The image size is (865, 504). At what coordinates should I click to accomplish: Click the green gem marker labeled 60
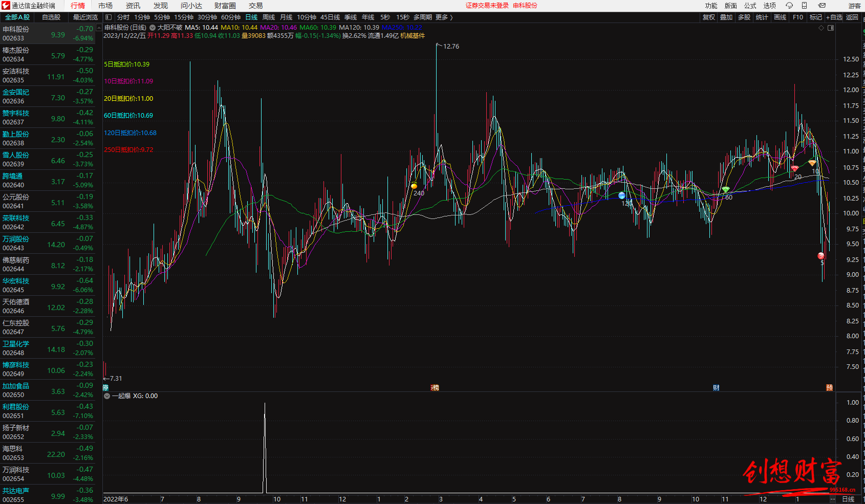725,190
